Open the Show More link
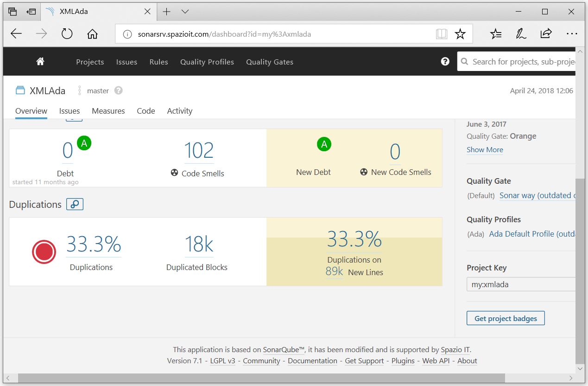Viewport: 588px width, 386px height. [x=484, y=149]
